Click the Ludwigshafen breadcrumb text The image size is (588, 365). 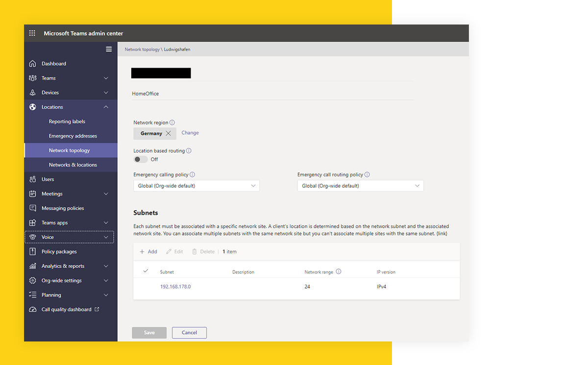[177, 49]
